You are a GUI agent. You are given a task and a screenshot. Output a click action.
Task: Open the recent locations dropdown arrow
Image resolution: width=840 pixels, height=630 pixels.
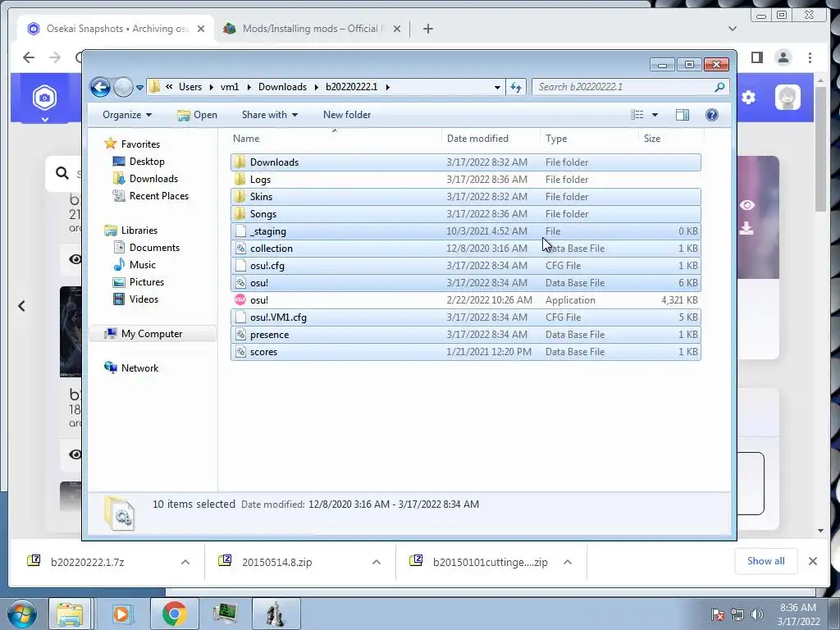pos(139,87)
